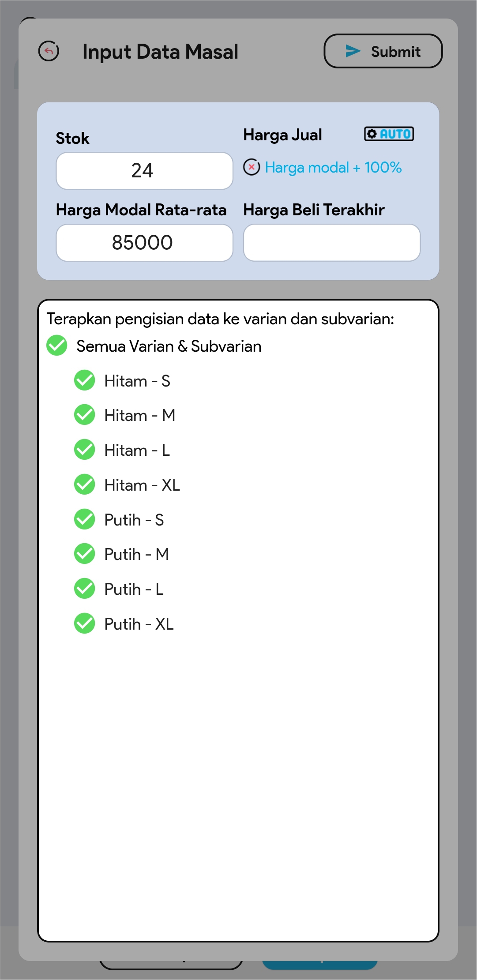Image resolution: width=477 pixels, height=980 pixels.
Task: Deselect the Hitam - XL variant
Action: pyautogui.click(x=85, y=485)
